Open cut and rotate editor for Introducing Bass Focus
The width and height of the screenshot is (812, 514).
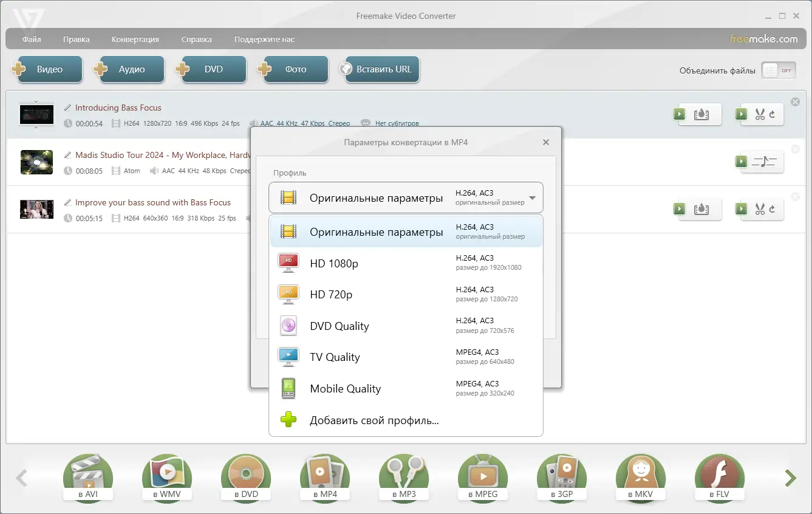759,114
